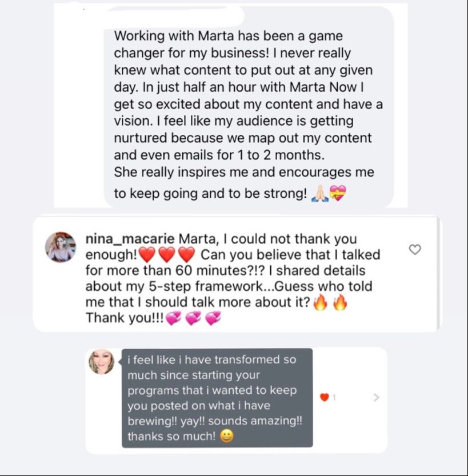Tap the third red heart before 'Can you'
The width and height of the screenshot is (468, 476).
[x=186, y=255]
